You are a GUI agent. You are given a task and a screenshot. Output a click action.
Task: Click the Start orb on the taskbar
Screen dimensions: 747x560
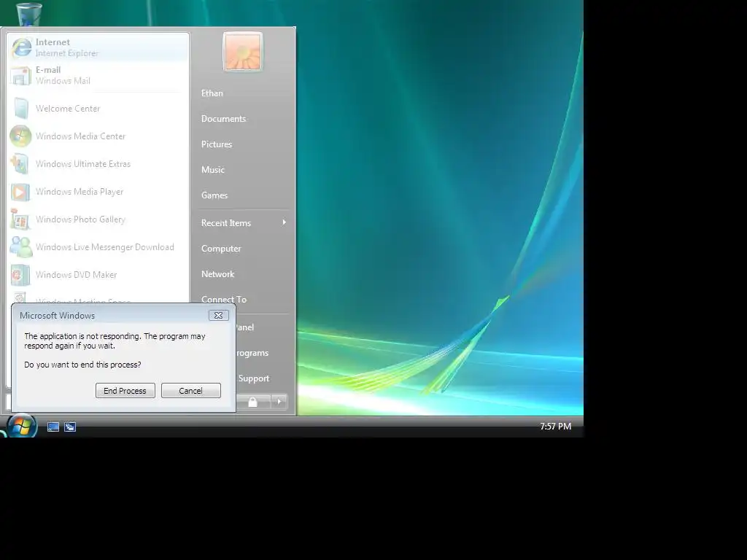21,426
